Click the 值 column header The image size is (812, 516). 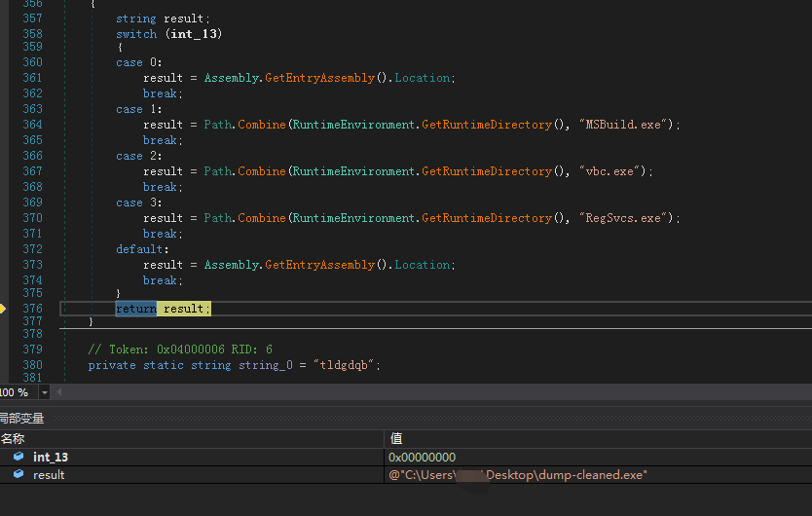pyautogui.click(x=396, y=439)
